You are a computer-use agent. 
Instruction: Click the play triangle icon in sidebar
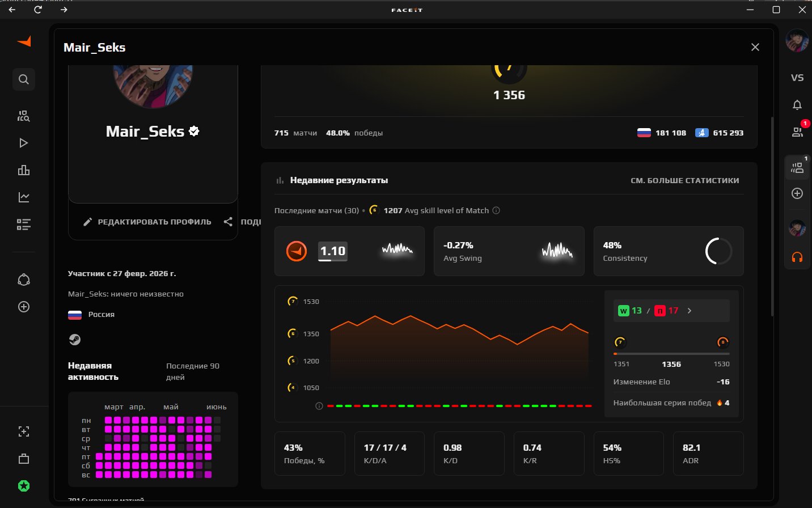[x=24, y=143]
